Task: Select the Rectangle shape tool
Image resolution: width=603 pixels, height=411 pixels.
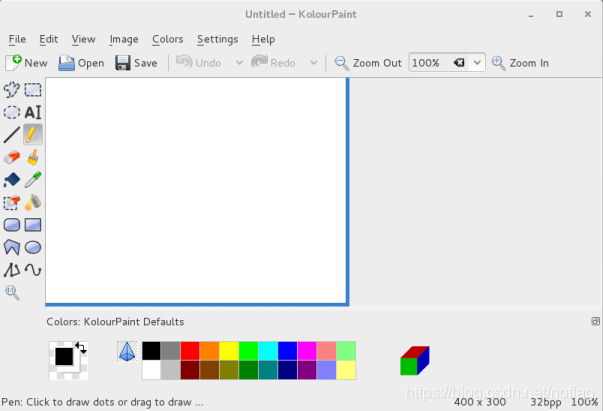Action: coord(33,225)
